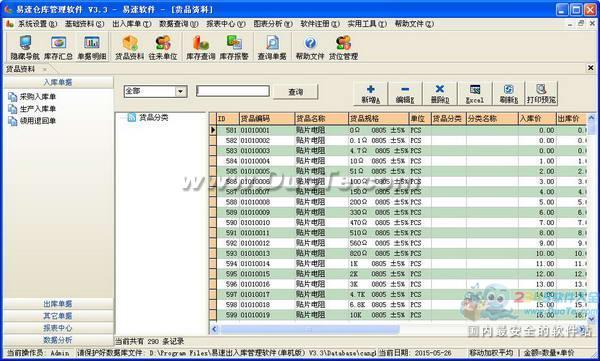Open 库存汇总 inventory summary toolbar icon

click(58, 47)
